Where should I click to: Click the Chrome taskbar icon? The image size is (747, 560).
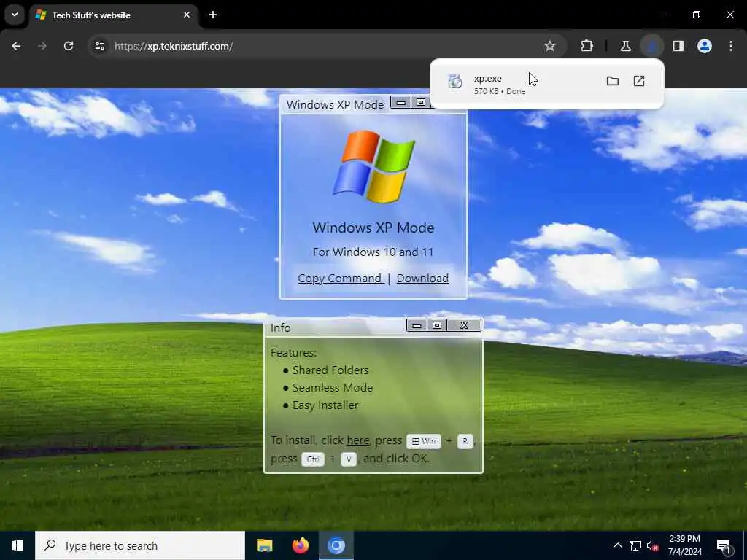pos(336,545)
